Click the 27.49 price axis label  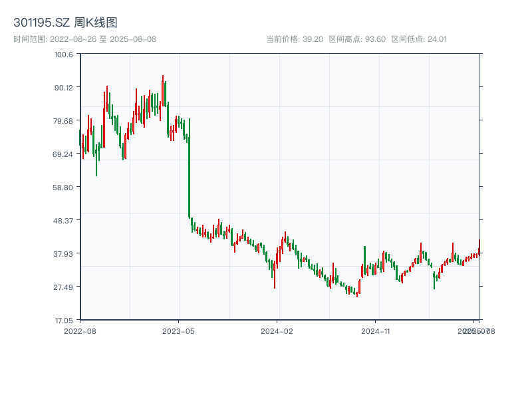point(64,287)
